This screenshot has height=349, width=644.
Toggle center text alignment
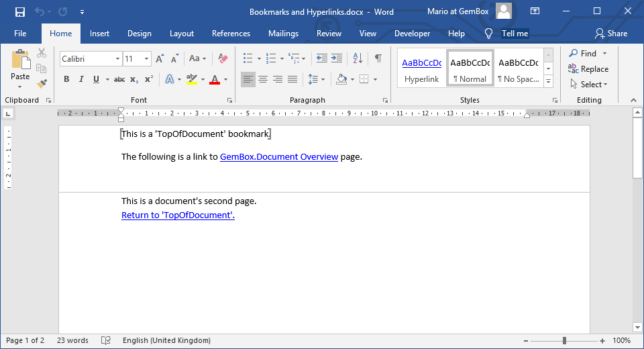click(263, 79)
